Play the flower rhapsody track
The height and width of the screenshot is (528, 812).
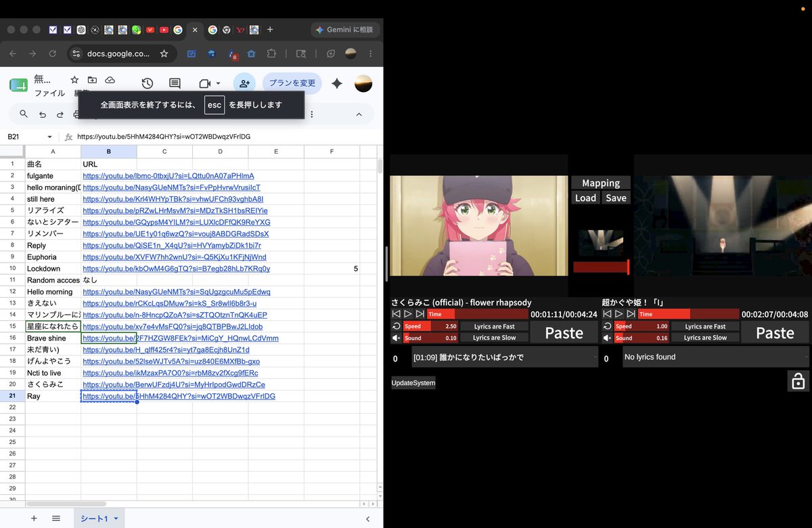click(408, 314)
